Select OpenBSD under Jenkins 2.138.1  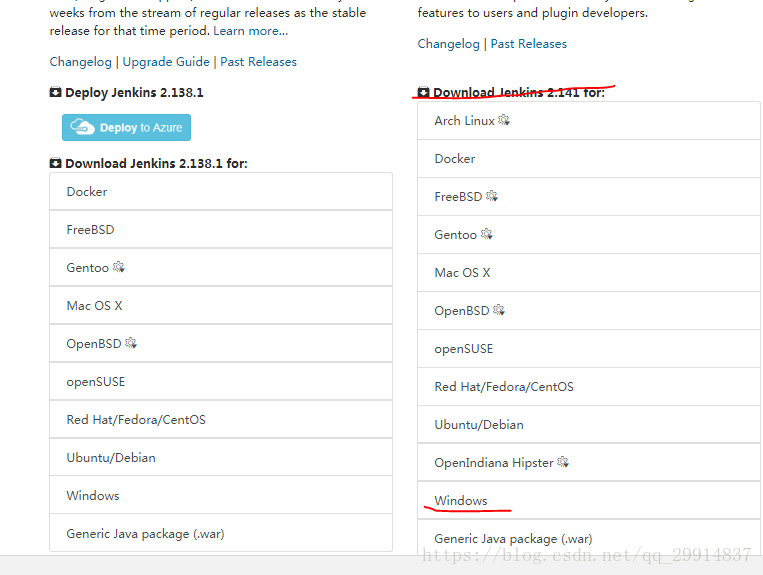[221, 343]
